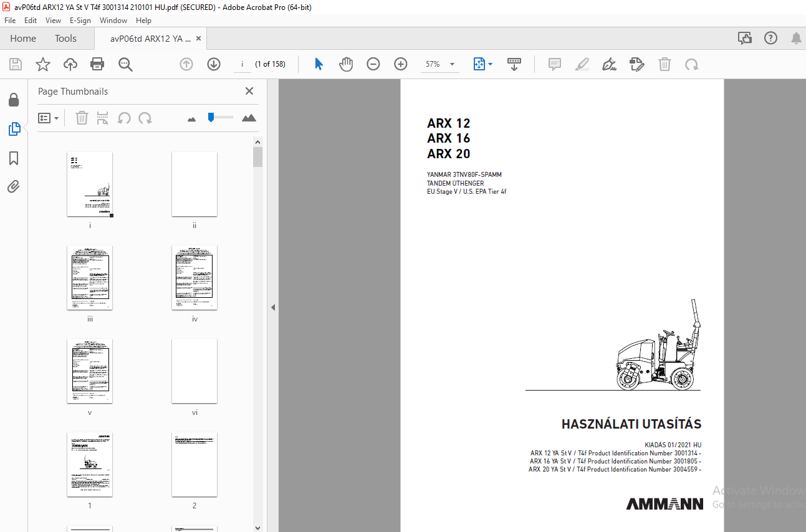Select the highlight text pen tool

point(582,64)
